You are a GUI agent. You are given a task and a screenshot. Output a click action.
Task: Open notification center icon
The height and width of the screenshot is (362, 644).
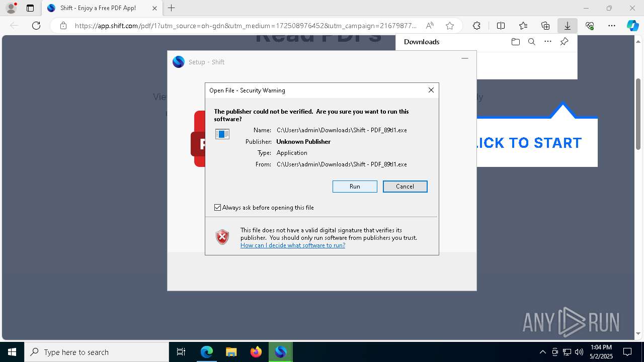pyautogui.click(x=627, y=352)
